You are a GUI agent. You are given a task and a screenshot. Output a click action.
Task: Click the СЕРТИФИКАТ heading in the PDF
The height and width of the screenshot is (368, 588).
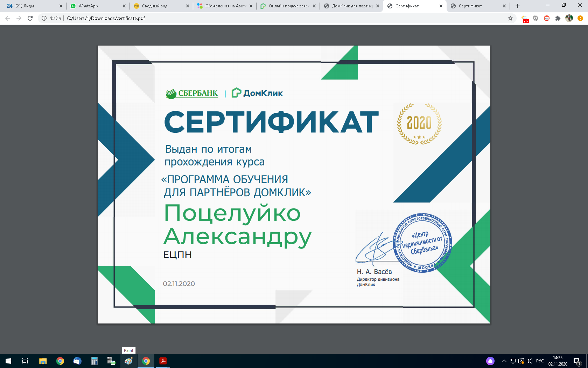pos(272,122)
